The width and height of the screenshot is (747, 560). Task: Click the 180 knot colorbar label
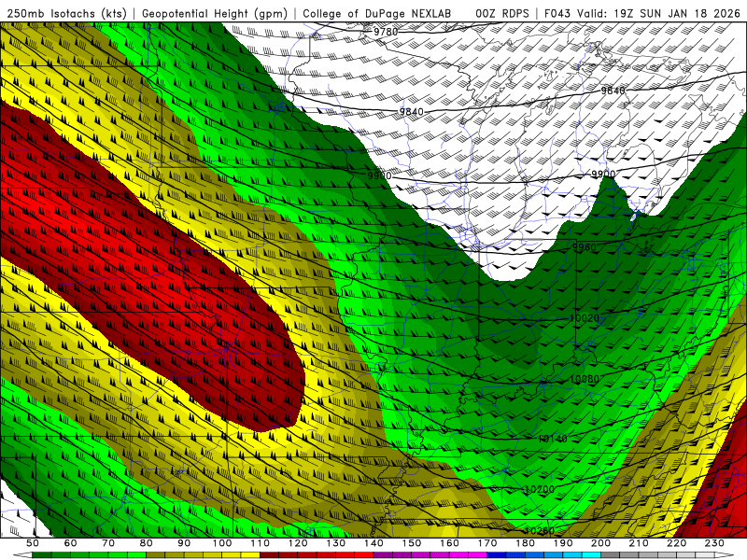pos(525,543)
